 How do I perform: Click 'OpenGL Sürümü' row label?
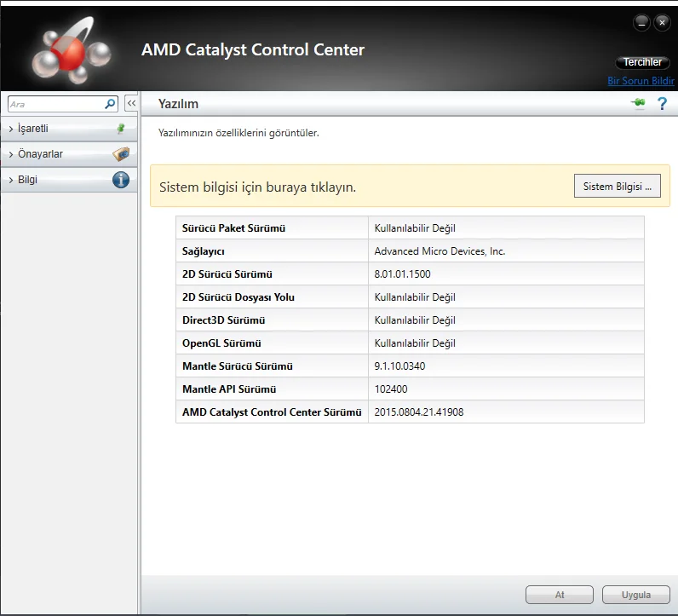(x=221, y=343)
